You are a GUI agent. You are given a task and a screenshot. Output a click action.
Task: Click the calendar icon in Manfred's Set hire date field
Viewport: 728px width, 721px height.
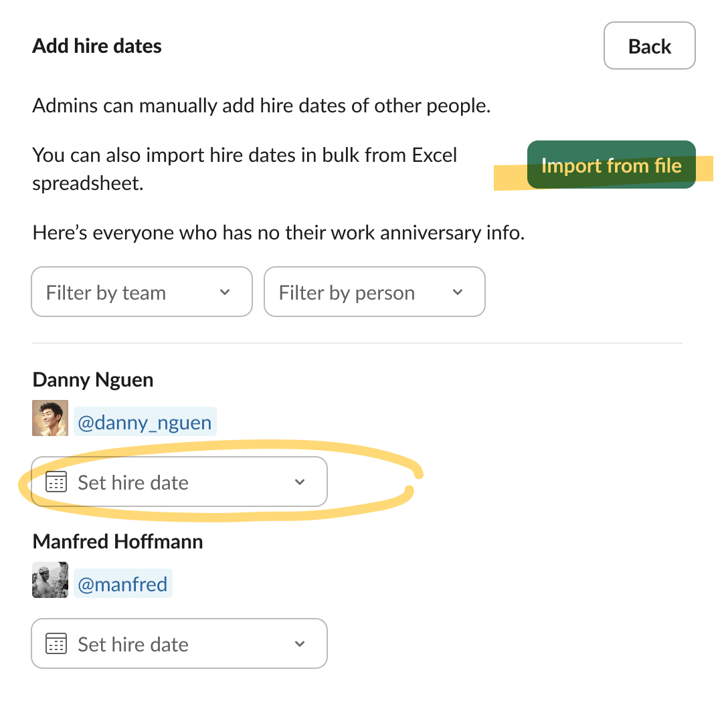click(x=56, y=643)
